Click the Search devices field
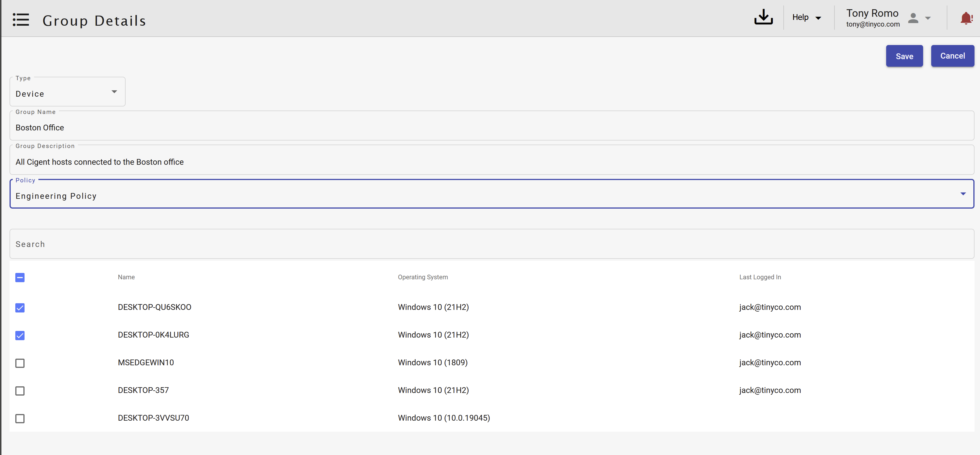Viewport: 980px width, 455px height. pyautogui.click(x=491, y=244)
